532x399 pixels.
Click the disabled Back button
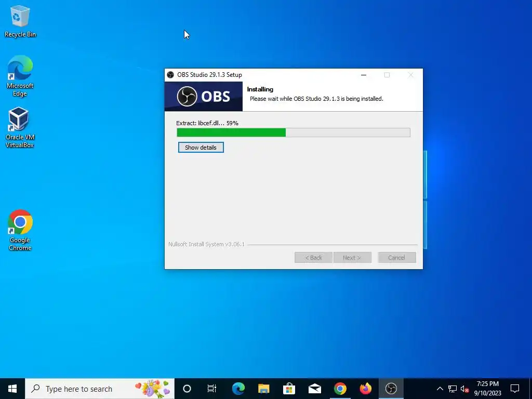(x=313, y=258)
